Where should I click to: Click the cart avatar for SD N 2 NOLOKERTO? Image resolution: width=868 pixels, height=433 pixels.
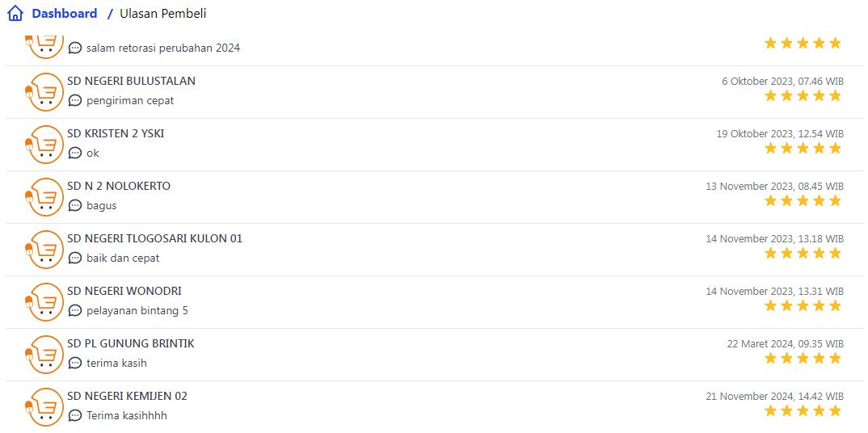coord(45,196)
